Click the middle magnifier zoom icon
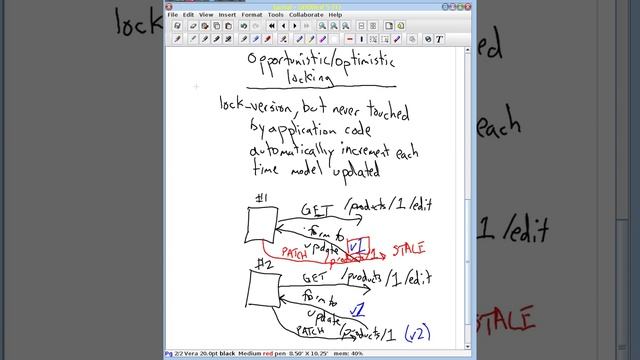640x360 pixels. coord(334,26)
